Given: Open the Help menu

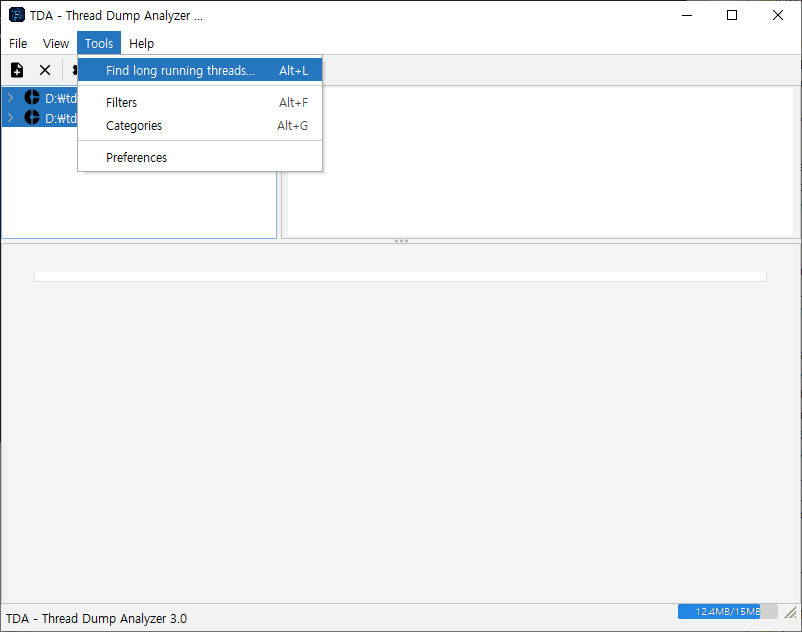Looking at the screenshot, I should (x=142, y=44).
